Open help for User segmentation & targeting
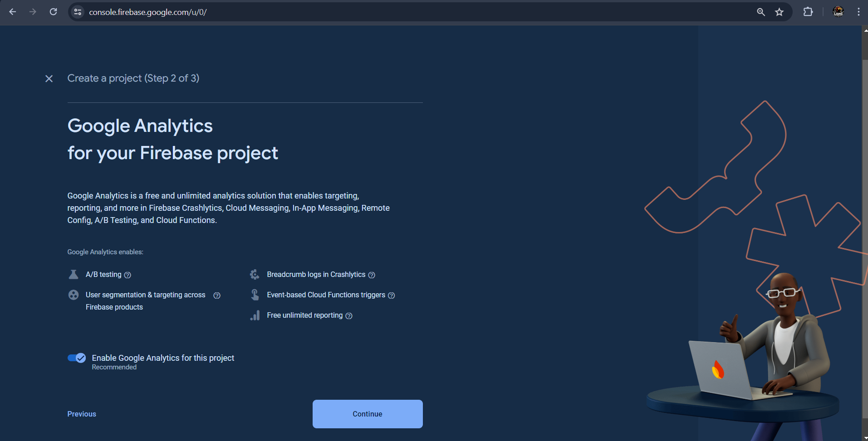The height and width of the screenshot is (441, 868). click(x=217, y=296)
